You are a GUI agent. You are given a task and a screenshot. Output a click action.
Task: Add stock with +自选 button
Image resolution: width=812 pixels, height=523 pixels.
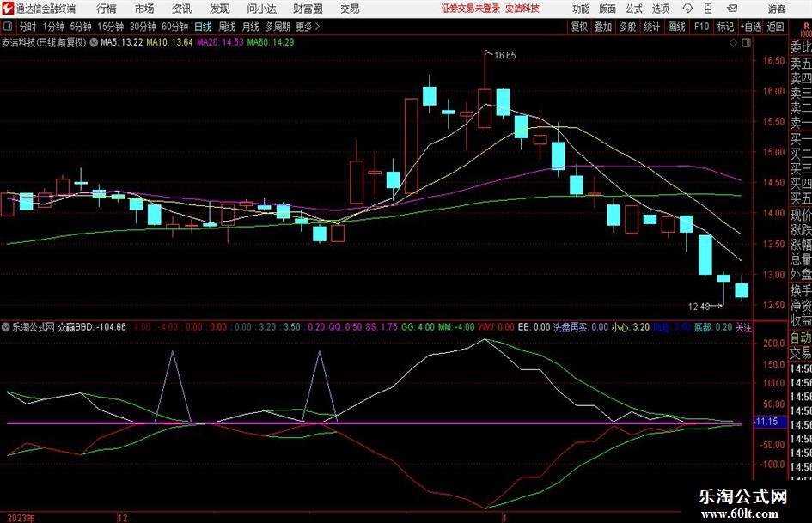(x=751, y=27)
